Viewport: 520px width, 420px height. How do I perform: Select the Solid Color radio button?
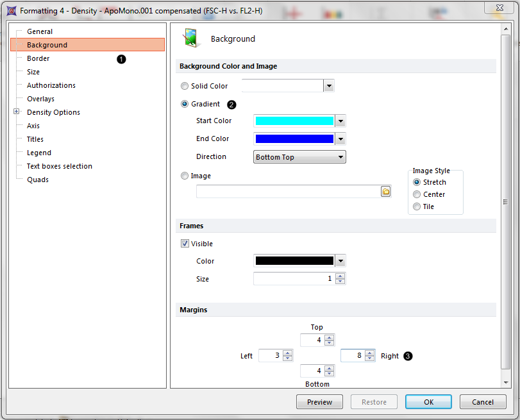tap(185, 86)
